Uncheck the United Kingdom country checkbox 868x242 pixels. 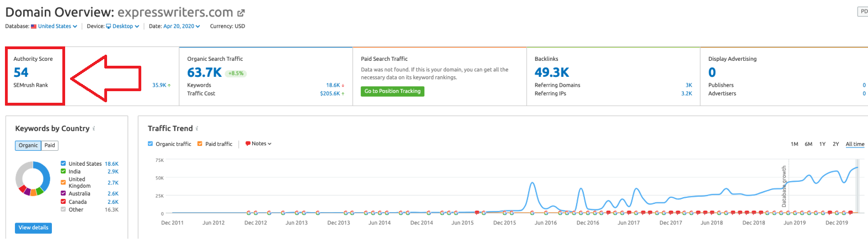63,182
